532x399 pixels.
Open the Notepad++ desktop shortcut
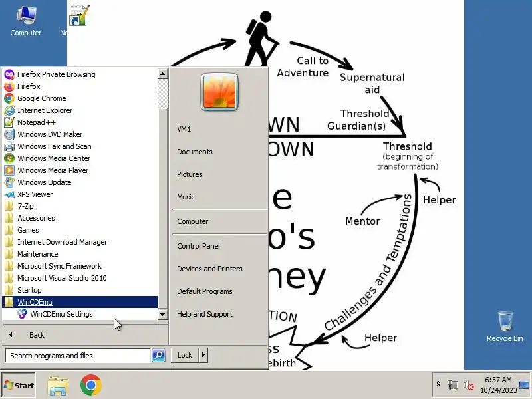pyautogui.click(x=79, y=15)
